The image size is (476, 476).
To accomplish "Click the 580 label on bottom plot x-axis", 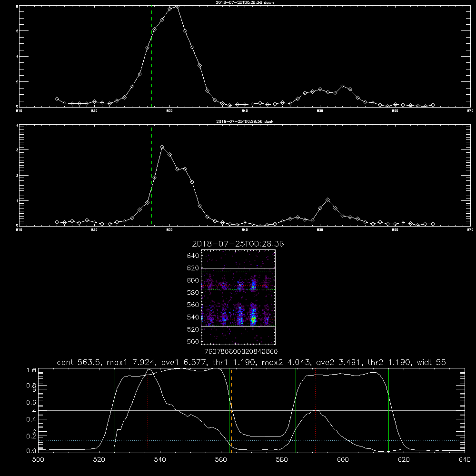I will coord(282,460).
